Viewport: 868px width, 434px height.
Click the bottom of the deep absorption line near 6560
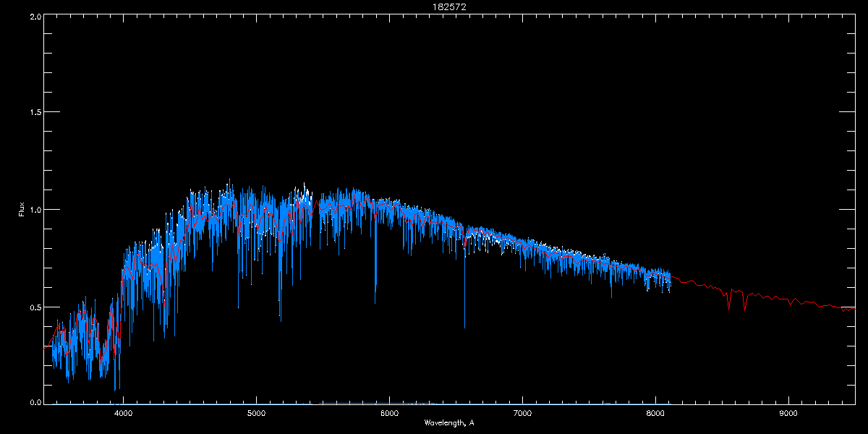(464, 327)
